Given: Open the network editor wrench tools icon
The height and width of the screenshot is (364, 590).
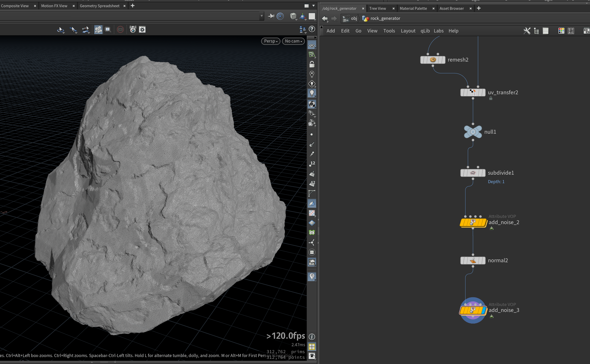Looking at the screenshot, I should [x=527, y=31].
